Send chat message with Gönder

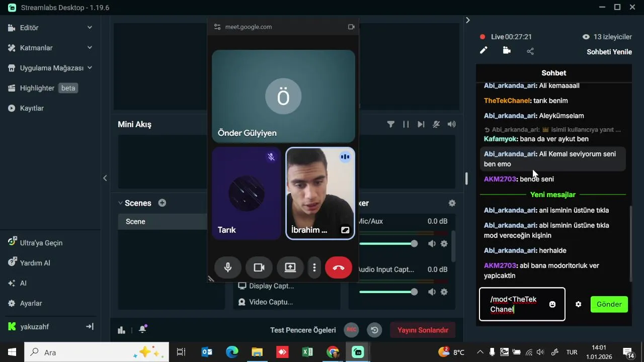(609, 304)
